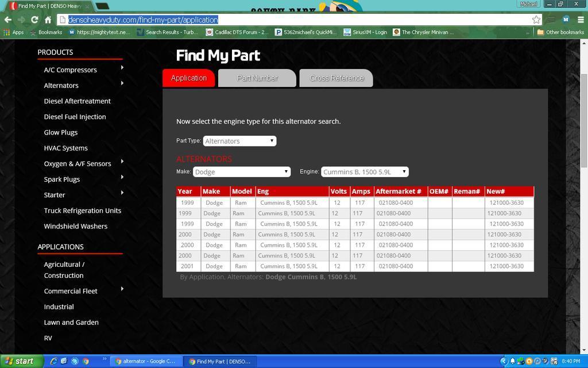The image size is (588, 368).
Task: Go back using browser back arrow
Action: [x=8, y=20]
